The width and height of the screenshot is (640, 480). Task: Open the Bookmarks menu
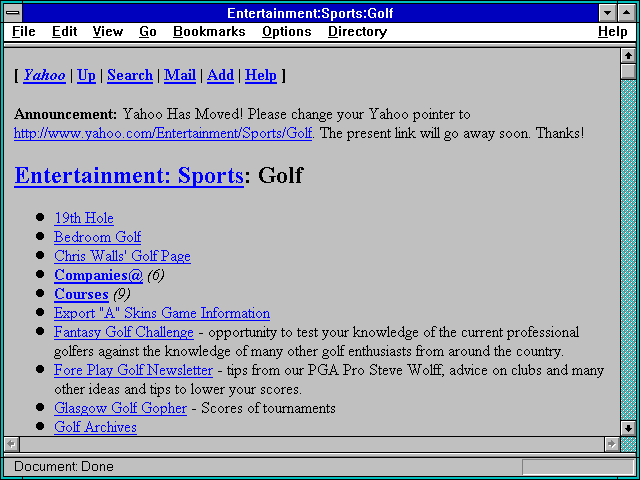coord(209,32)
